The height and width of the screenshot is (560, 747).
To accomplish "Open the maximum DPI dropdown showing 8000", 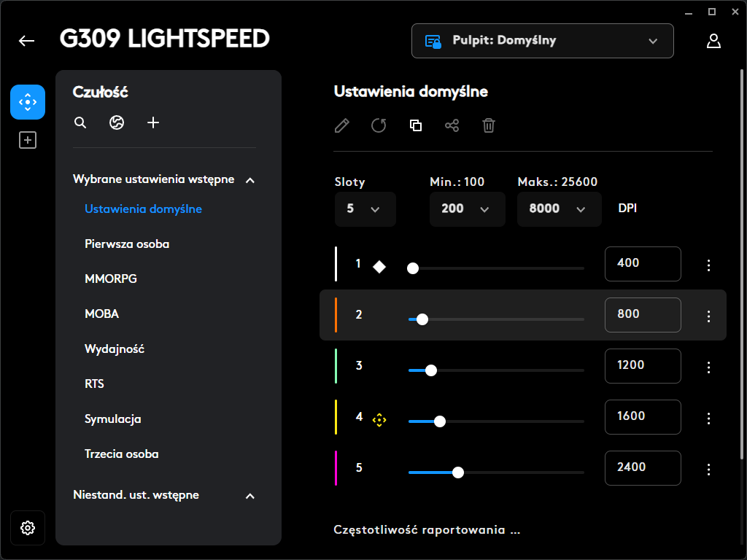I will tap(560, 209).
